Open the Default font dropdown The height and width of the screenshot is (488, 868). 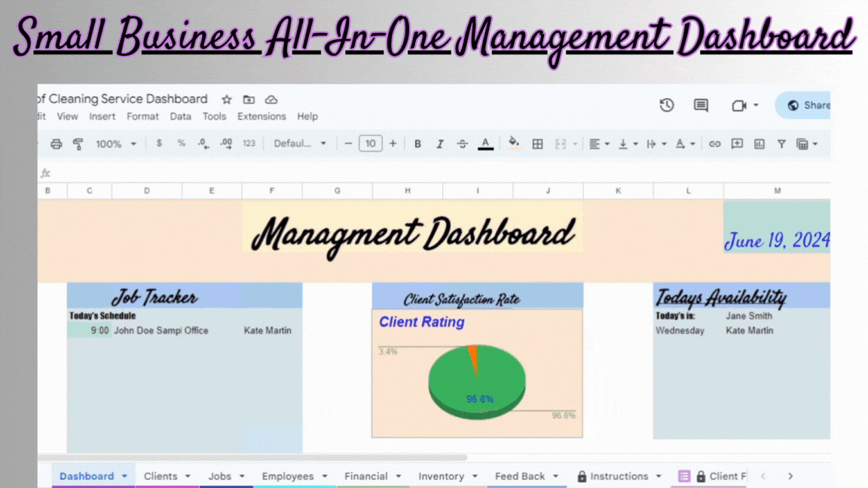tap(299, 143)
